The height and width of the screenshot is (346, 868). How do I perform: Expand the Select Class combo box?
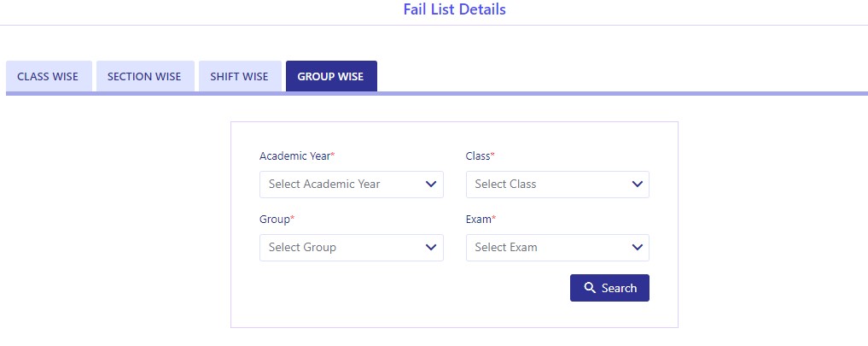pos(557,184)
